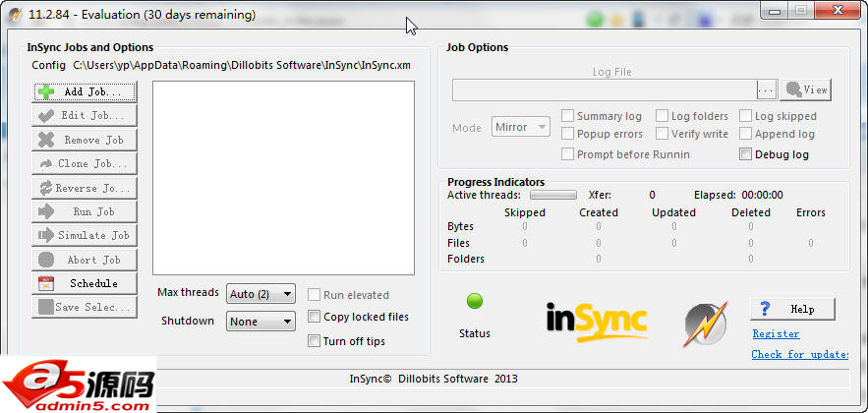Screen dimensions: 868x413
Task: Click the Xfer value 0
Action: tap(652, 195)
